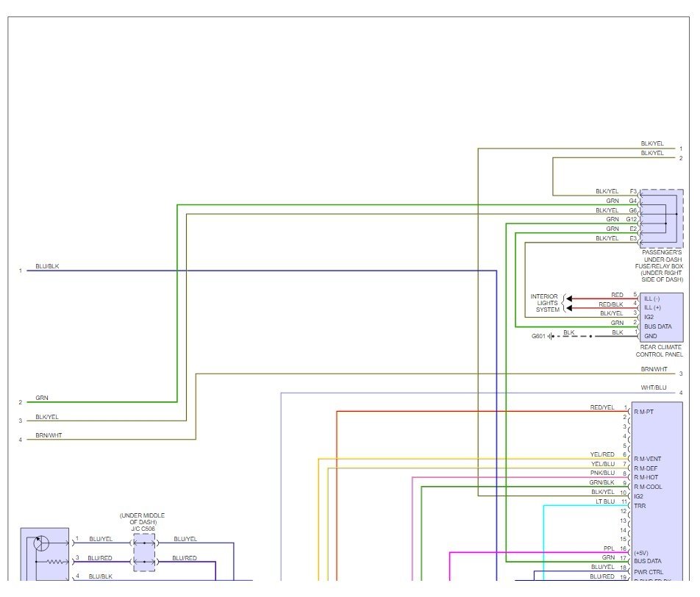Click the "INTERIOR LIGHTS SYSTEM" label
This screenshot has height=597, width=700.
544,303
